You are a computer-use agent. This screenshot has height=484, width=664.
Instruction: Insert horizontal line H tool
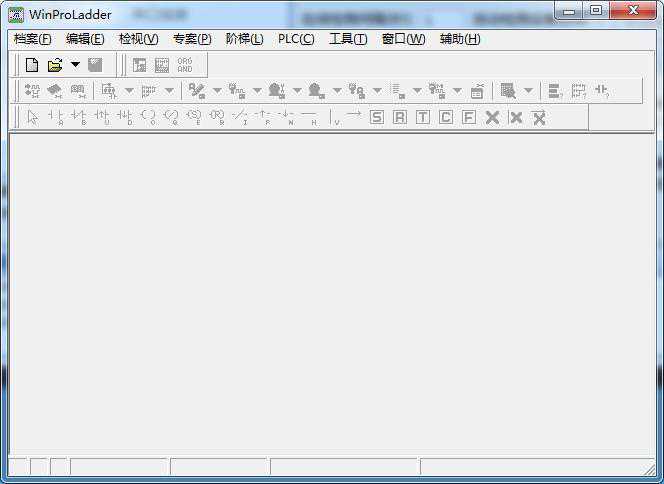tap(309, 117)
